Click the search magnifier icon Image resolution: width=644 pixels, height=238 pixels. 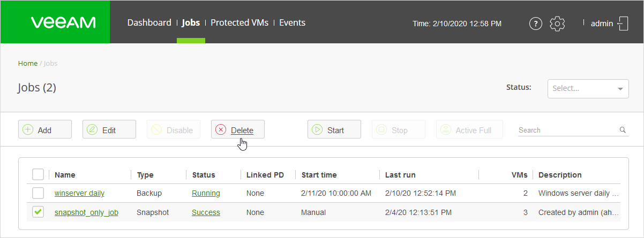click(x=623, y=130)
